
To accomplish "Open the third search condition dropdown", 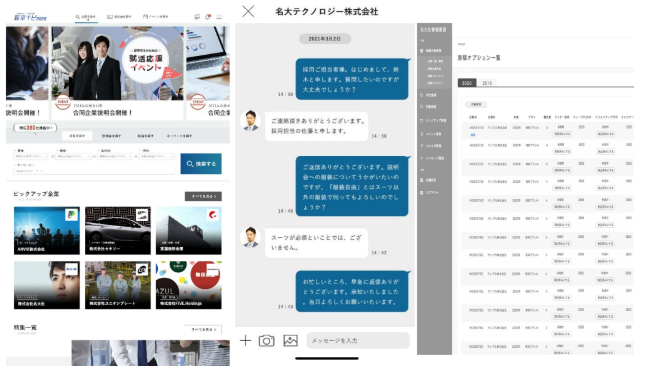I will pyautogui.click(x=115, y=157).
